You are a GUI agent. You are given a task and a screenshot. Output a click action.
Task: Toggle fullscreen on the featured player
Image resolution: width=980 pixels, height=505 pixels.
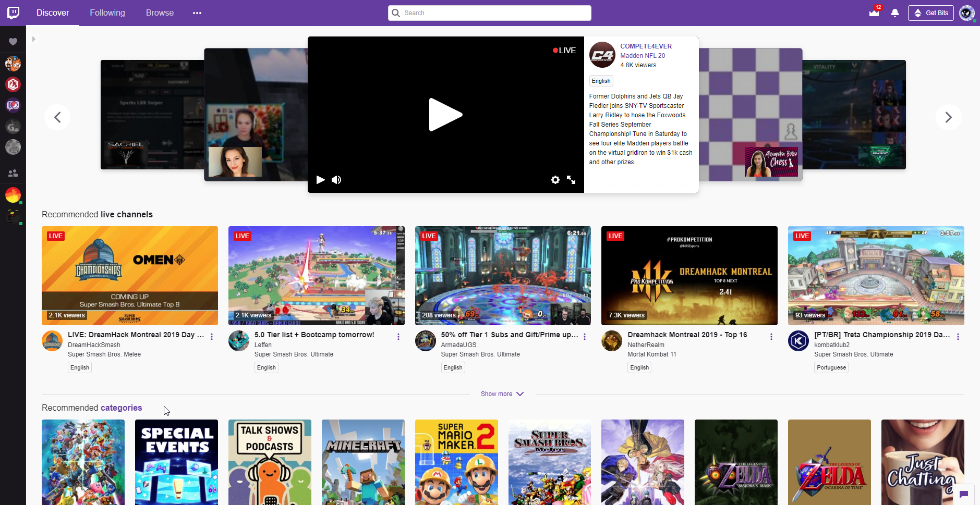[x=571, y=180]
